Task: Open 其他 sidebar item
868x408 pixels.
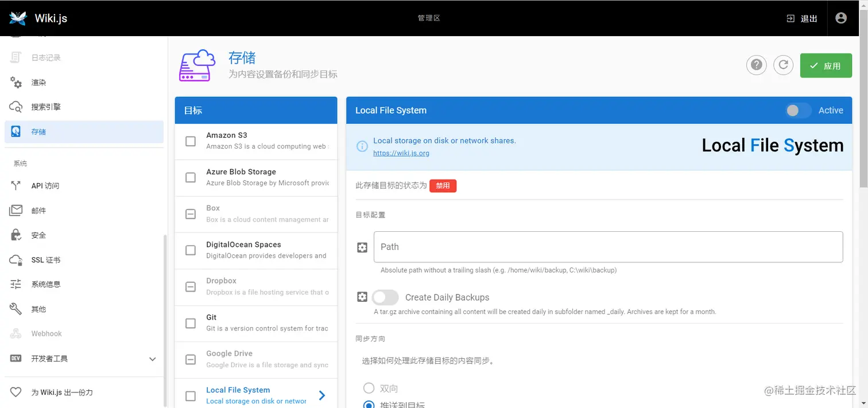Action: pos(84,309)
